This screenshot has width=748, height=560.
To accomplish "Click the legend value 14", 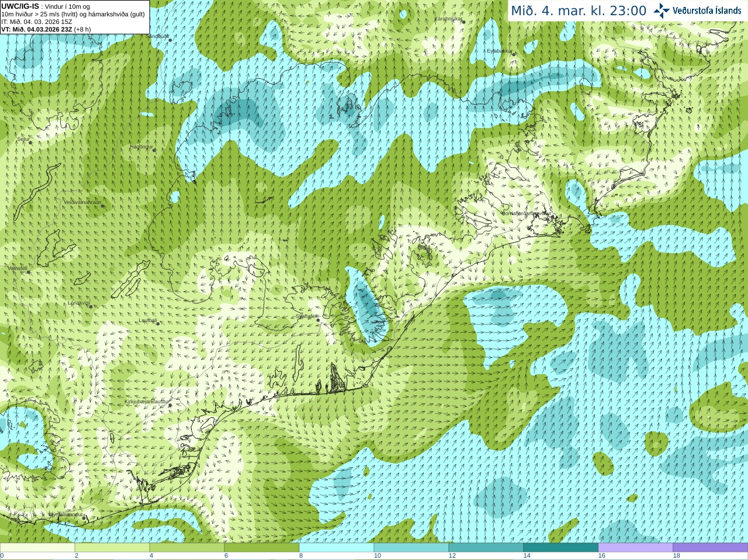I will [527, 556].
